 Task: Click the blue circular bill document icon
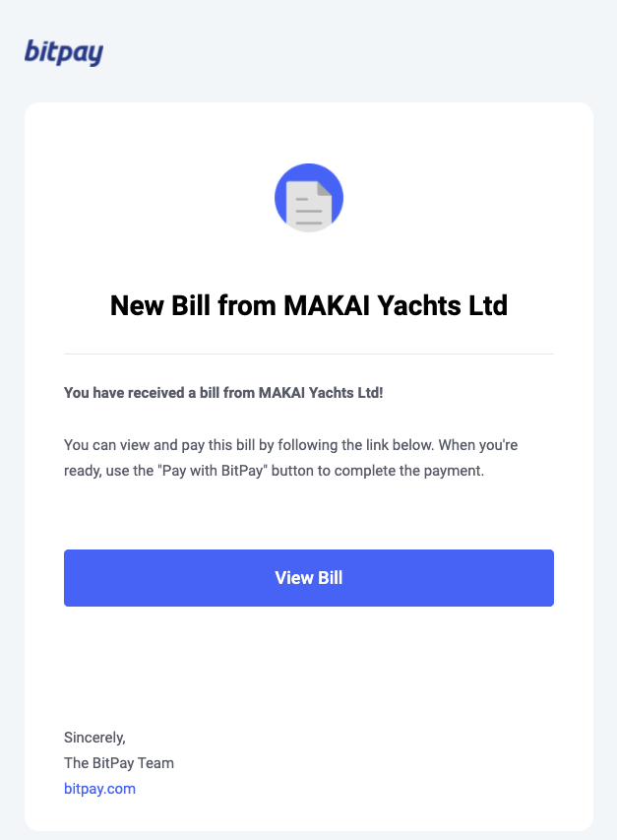(309, 198)
